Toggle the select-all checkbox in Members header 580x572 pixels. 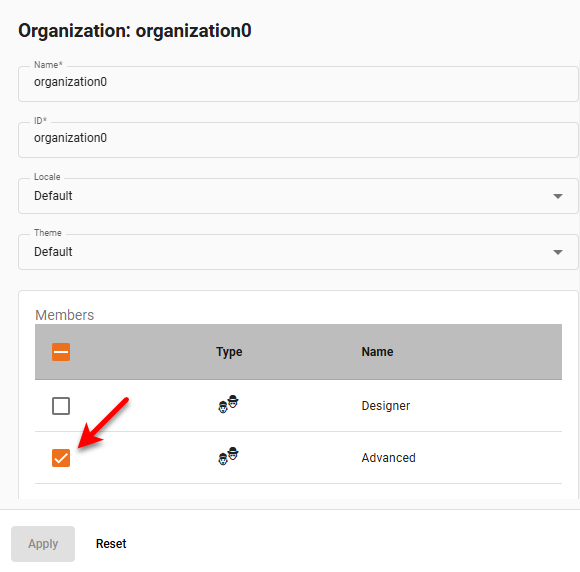(61, 352)
